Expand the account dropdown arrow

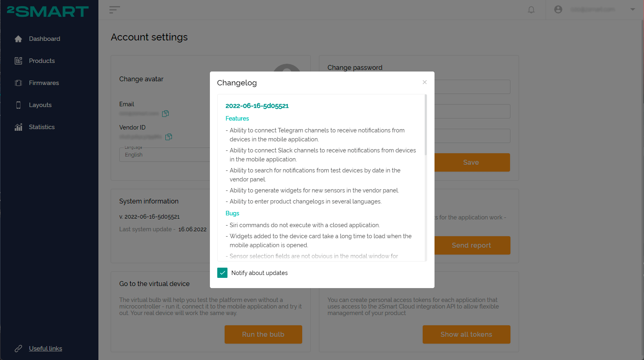[x=633, y=9]
